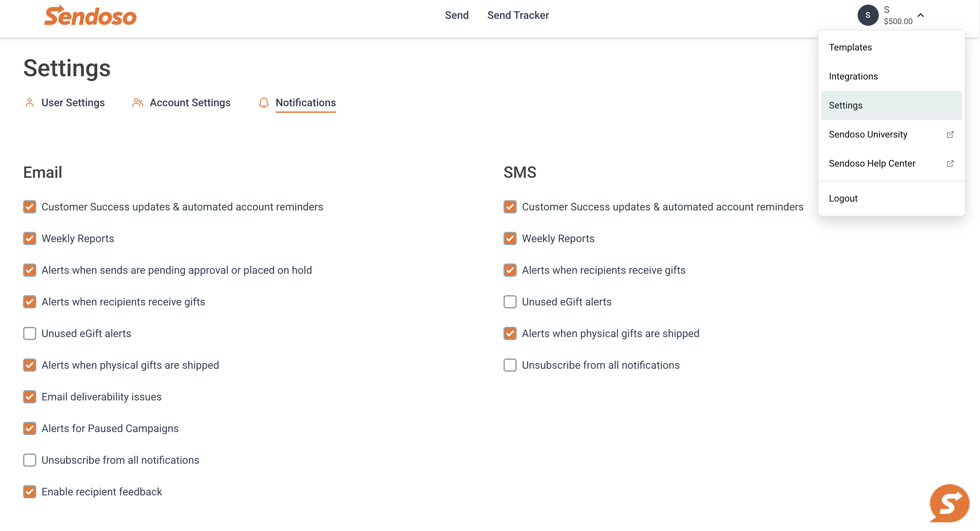Viewport: 980px width, 531px height.
Task: Click Logout in the account menu
Action: click(891, 199)
